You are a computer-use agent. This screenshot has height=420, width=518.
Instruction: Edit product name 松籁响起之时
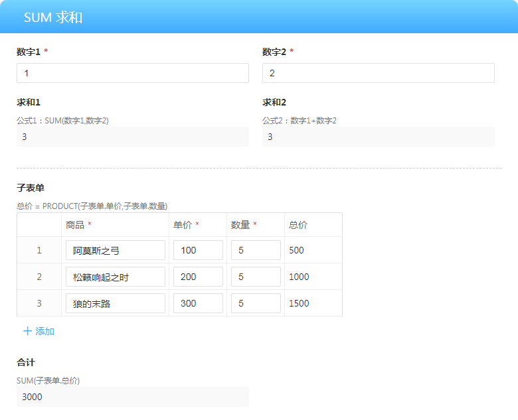click(x=115, y=277)
